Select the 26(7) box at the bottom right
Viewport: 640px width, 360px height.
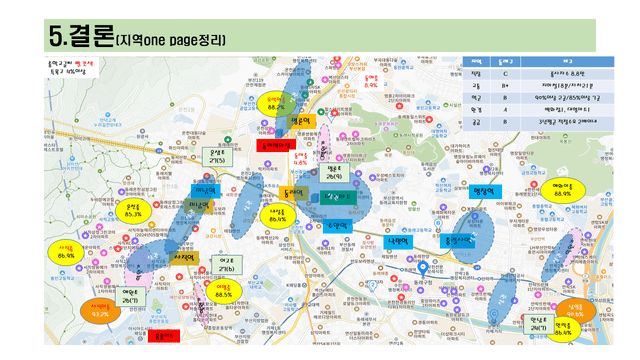(539, 324)
